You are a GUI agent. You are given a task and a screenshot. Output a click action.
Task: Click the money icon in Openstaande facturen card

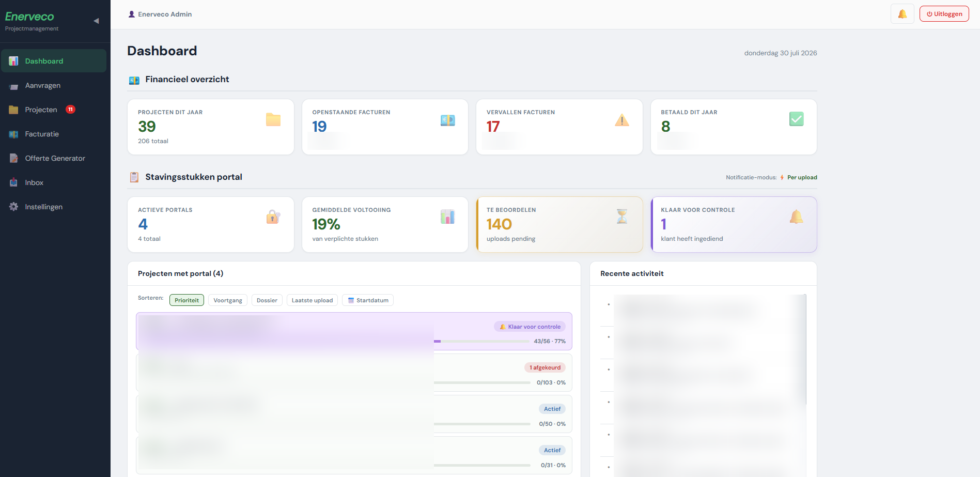[448, 120]
